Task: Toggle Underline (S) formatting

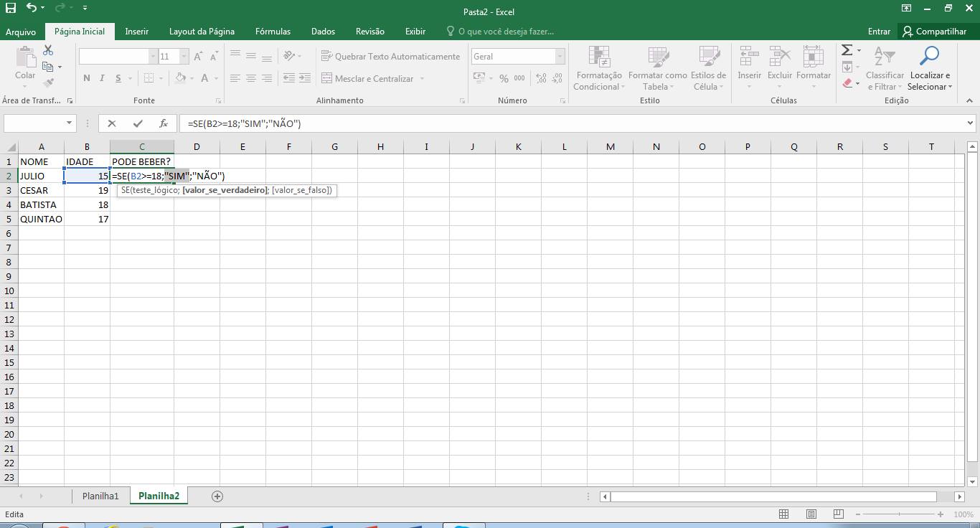Action: (118, 78)
